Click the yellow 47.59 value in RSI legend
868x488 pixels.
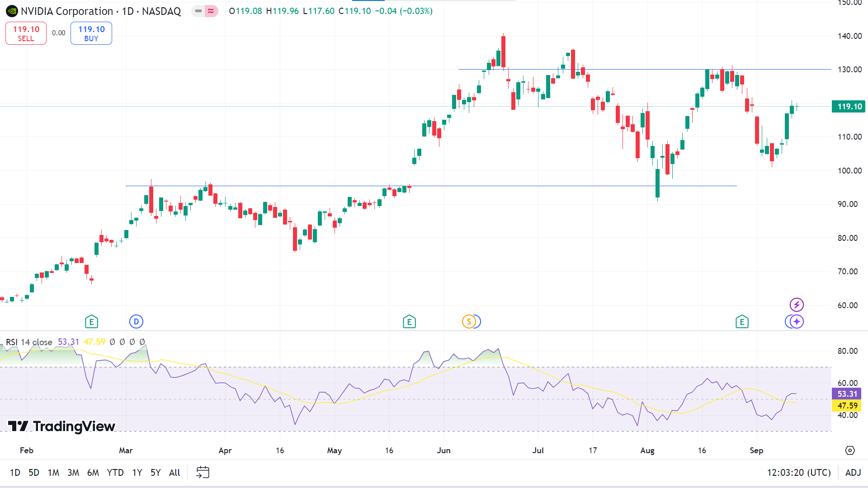[94, 342]
